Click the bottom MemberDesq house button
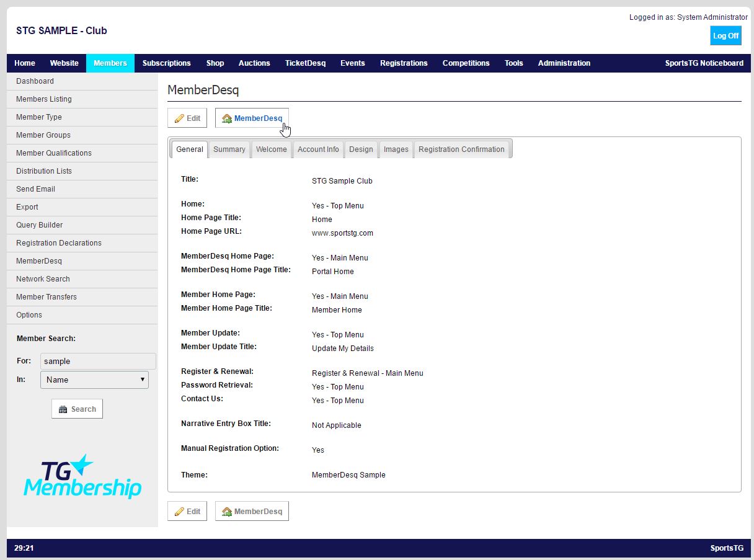The image size is (754, 560). click(252, 511)
